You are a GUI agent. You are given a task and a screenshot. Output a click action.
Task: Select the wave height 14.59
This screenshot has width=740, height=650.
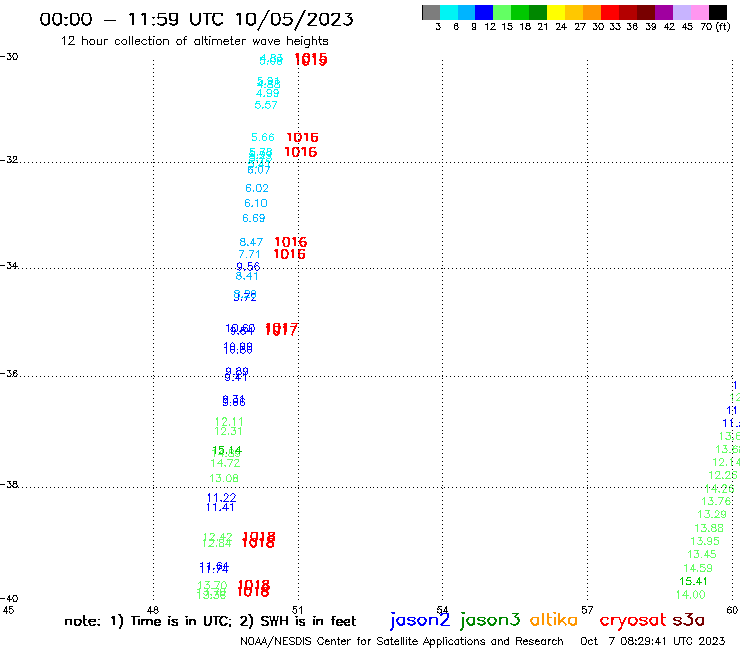pos(698,568)
